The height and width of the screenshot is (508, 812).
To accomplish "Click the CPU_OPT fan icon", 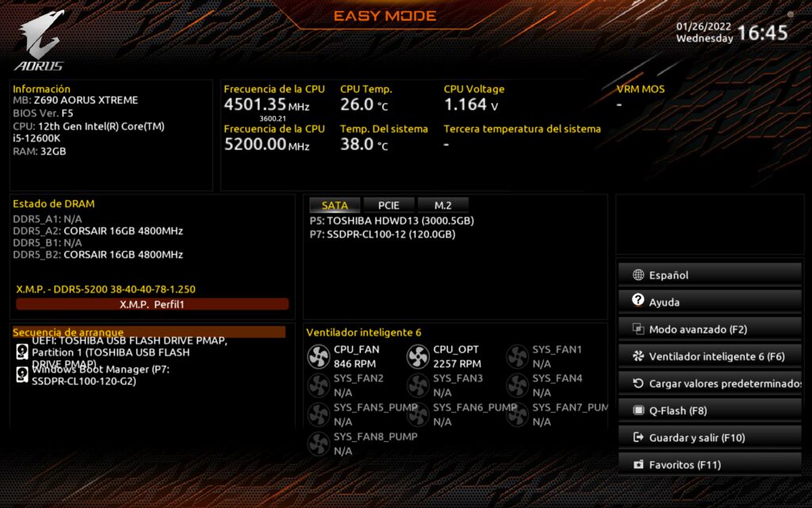I will (418, 356).
